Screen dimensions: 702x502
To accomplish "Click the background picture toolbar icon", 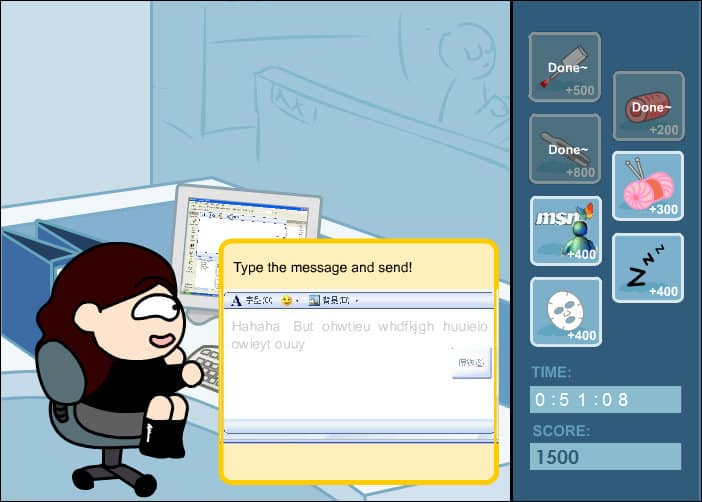I will click(x=314, y=300).
